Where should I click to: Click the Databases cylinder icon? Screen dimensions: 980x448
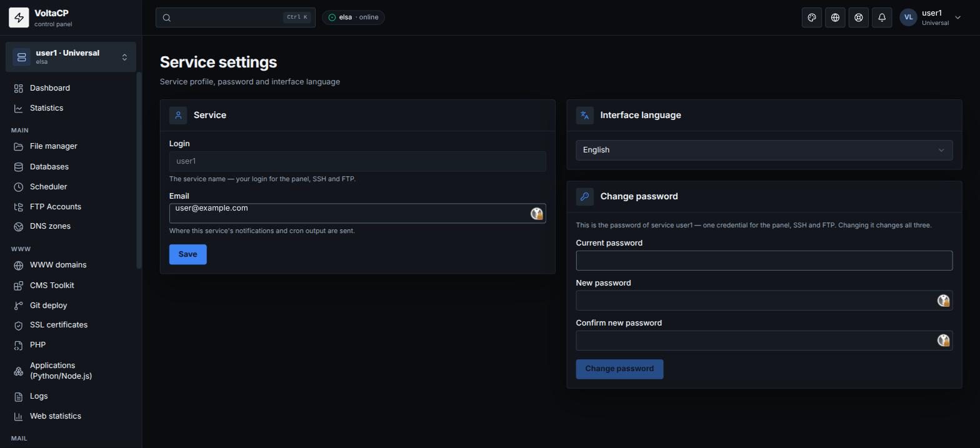pos(19,167)
